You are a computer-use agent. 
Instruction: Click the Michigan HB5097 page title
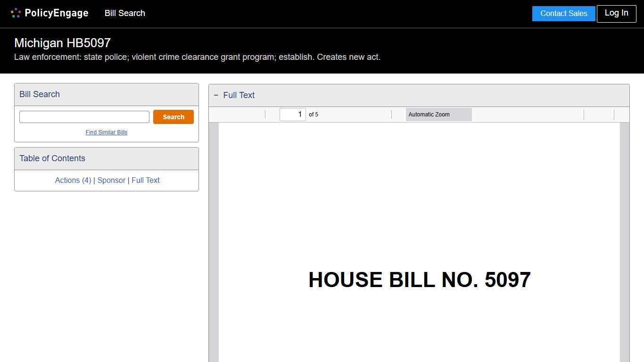click(x=62, y=43)
